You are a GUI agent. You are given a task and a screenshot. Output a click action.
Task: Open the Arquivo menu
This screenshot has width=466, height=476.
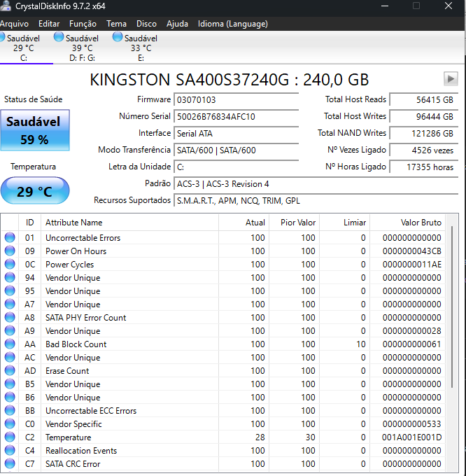click(14, 24)
